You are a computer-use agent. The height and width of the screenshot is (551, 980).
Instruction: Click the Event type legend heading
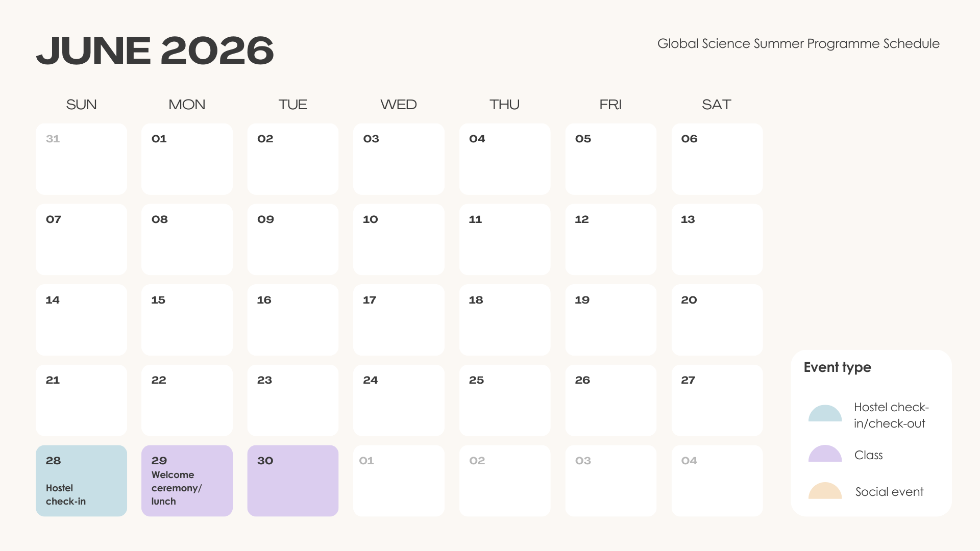point(837,367)
